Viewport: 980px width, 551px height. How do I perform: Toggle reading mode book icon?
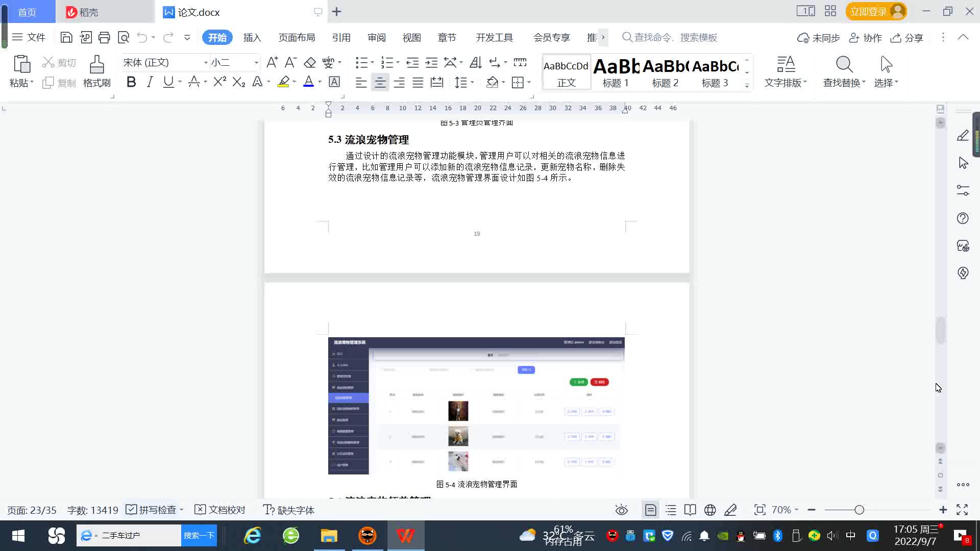point(690,510)
